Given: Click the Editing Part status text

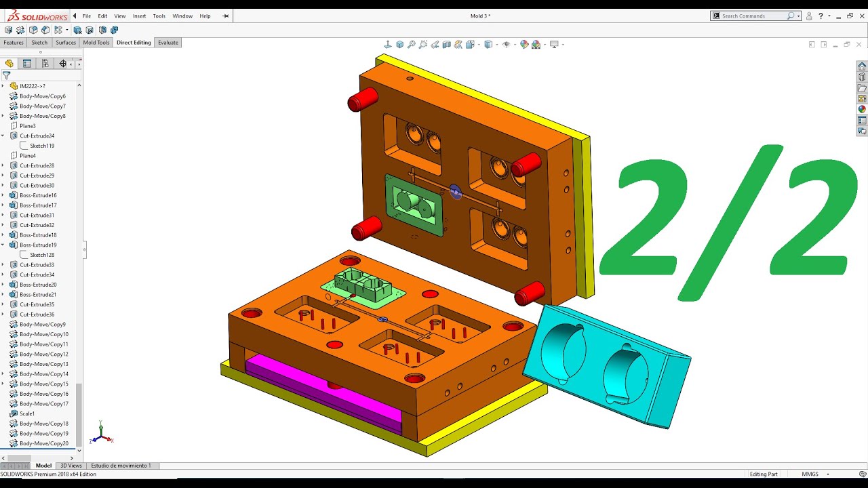Looking at the screenshot, I should pyautogui.click(x=764, y=474).
